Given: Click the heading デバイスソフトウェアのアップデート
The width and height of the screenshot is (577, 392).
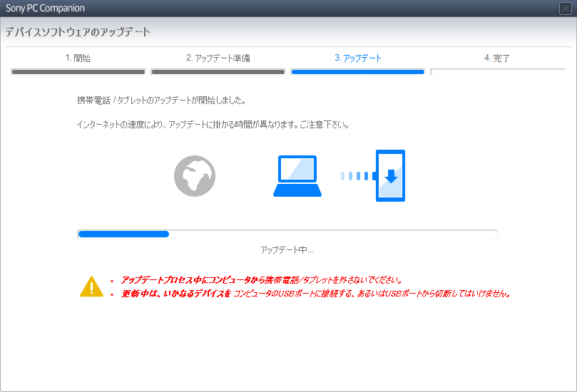Looking at the screenshot, I should [x=78, y=32].
